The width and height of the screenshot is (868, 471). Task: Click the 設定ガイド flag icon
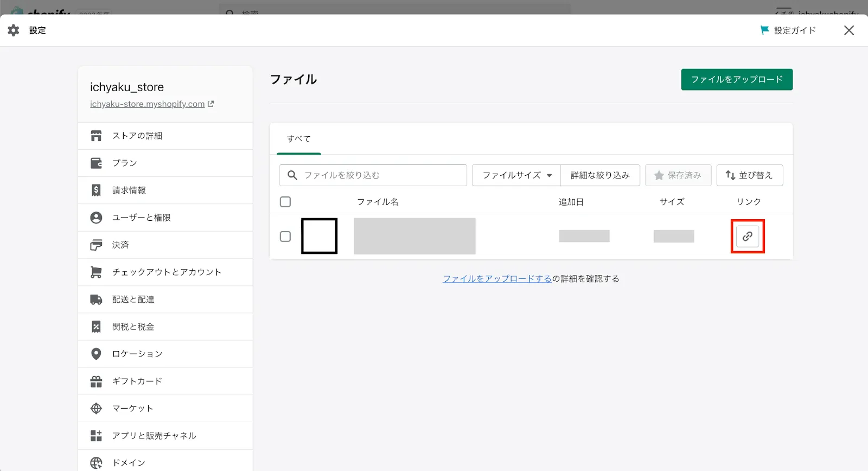(765, 30)
